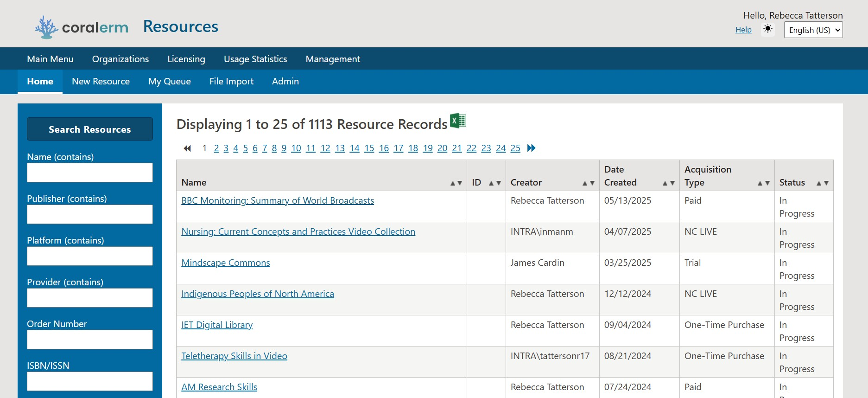Sort Acquisition Type column ascending
This screenshot has width=868, height=398.
pos(760,183)
